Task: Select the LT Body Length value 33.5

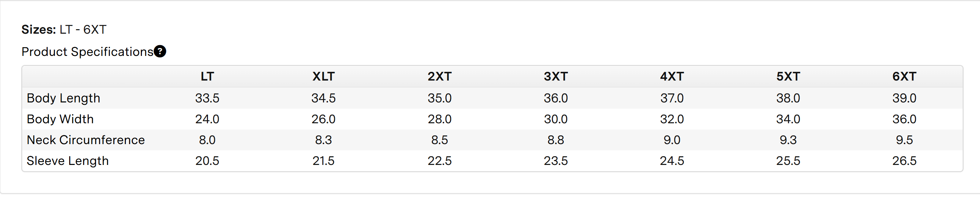Action: click(x=207, y=98)
